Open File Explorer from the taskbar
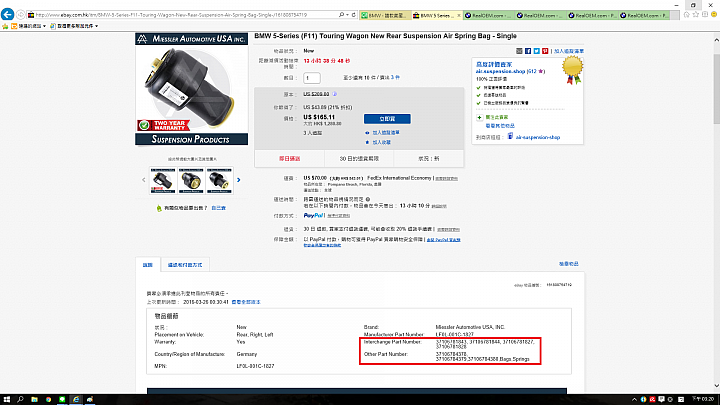The image size is (720, 405). click(34, 399)
